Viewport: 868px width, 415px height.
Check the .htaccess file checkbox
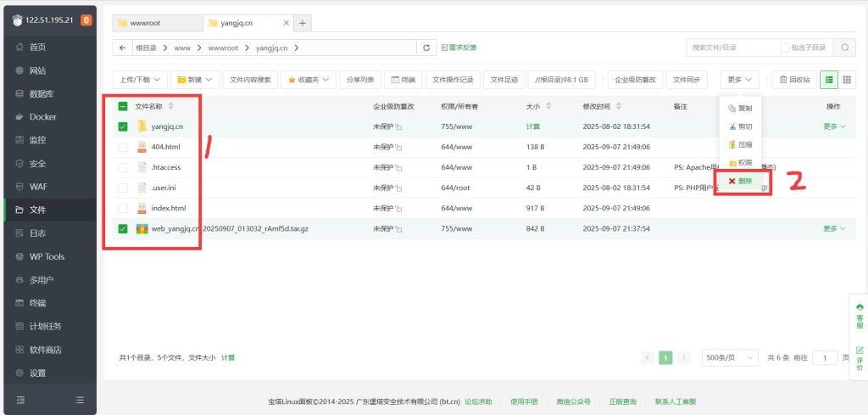click(123, 167)
